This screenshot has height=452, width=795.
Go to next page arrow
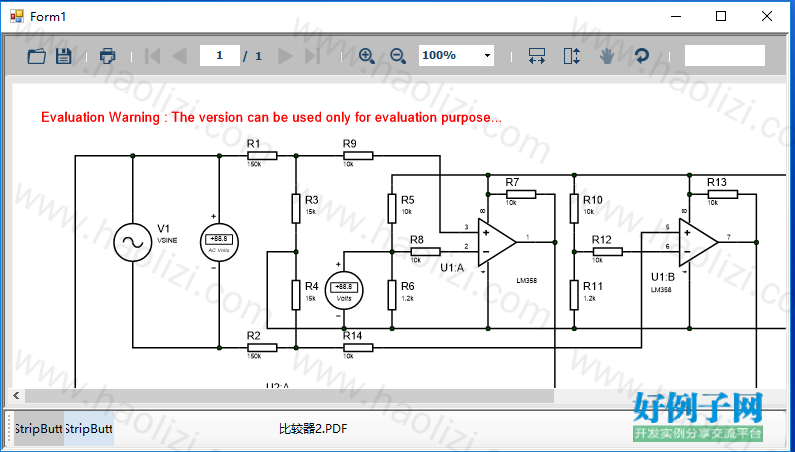[x=286, y=56]
